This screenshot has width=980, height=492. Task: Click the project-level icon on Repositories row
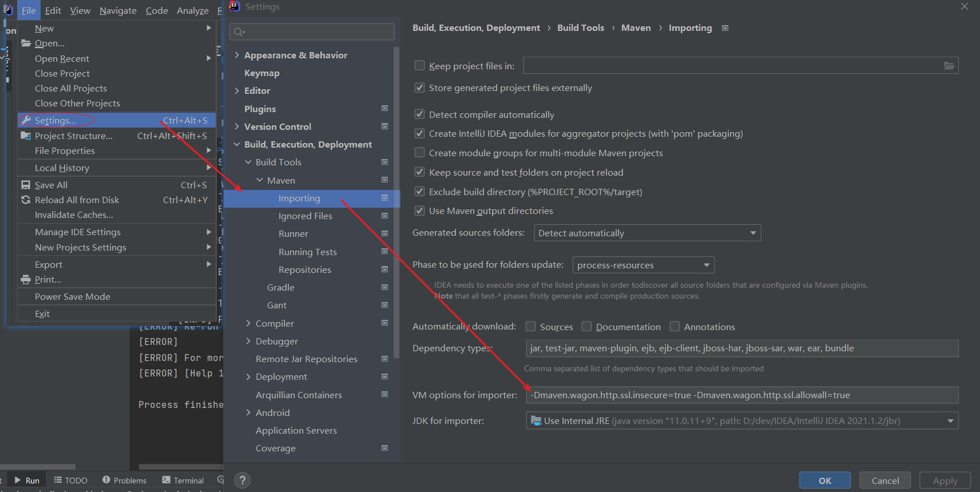tap(384, 269)
